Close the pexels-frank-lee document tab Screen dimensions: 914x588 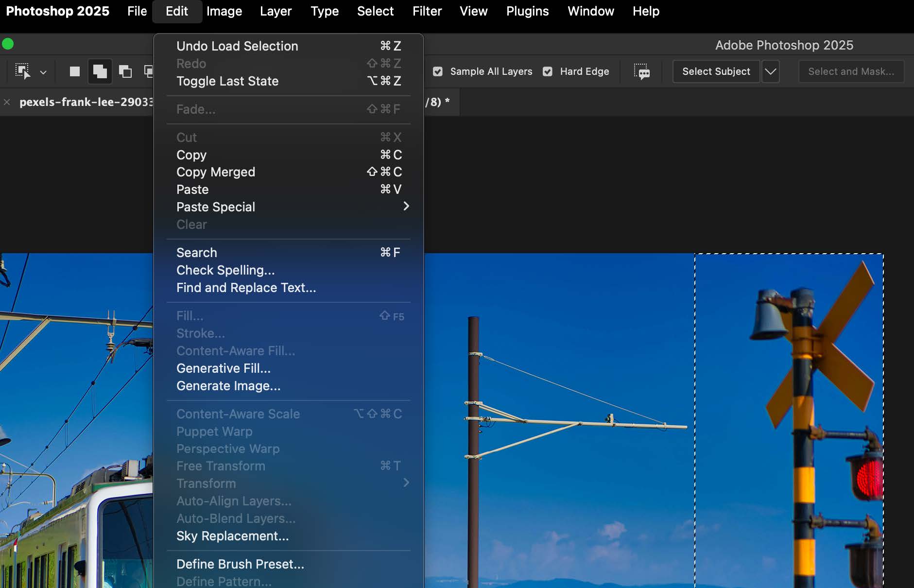(x=7, y=102)
